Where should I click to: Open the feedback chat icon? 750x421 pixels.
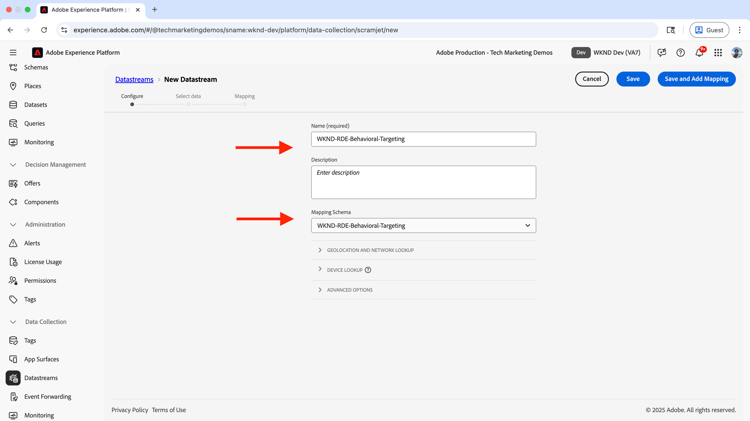pos(662,53)
